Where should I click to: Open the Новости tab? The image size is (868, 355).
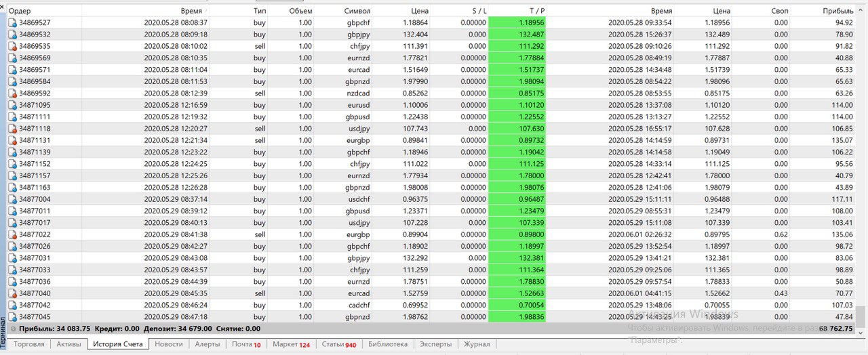[x=169, y=344]
